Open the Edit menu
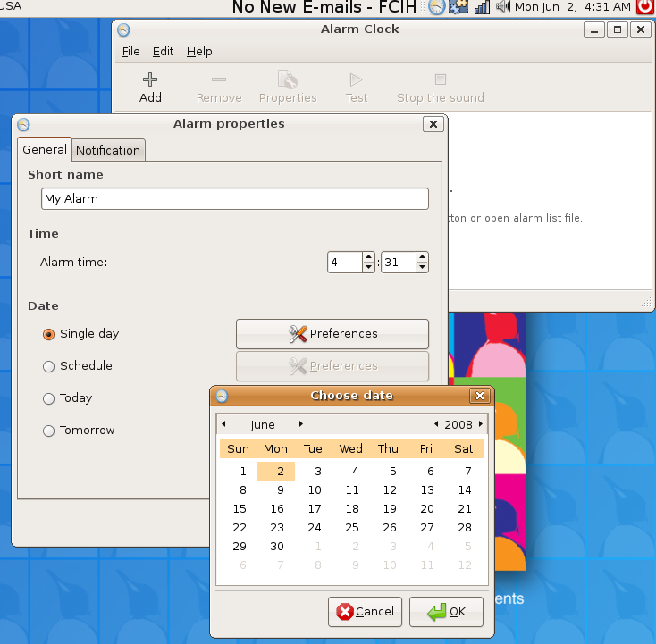 point(163,52)
